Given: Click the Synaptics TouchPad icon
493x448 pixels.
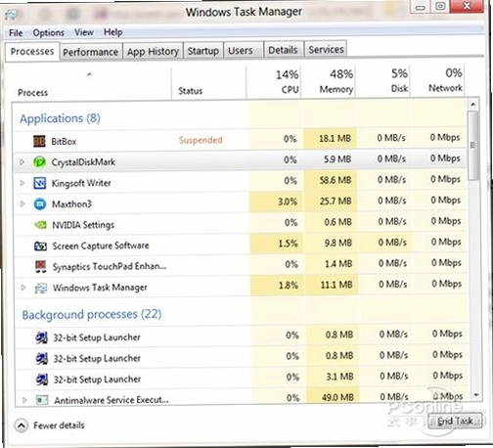Looking at the screenshot, I should [41, 267].
